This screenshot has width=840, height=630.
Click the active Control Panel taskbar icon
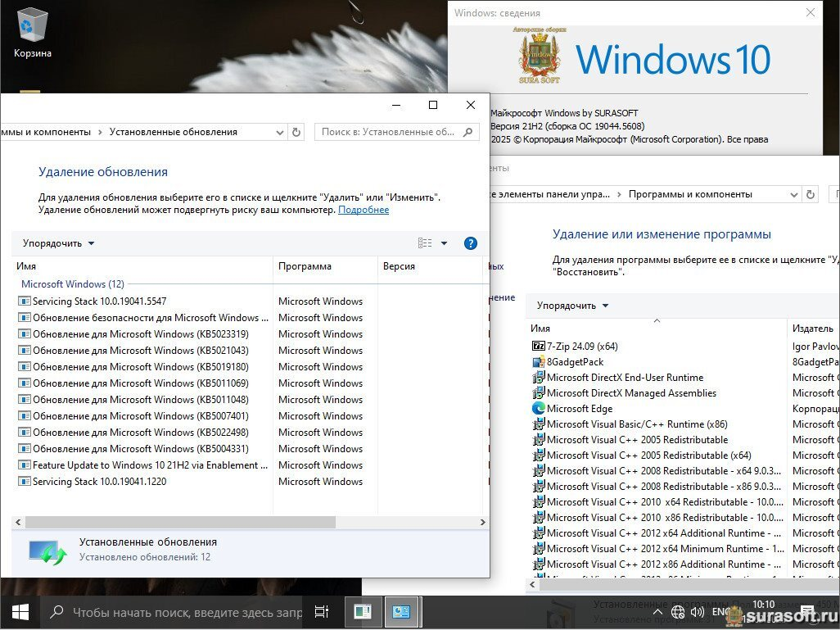(401, 612)
